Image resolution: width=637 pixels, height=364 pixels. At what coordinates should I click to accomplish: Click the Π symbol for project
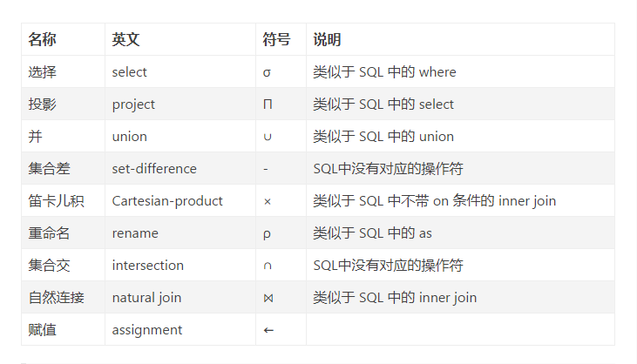click(x=268, y=104)
